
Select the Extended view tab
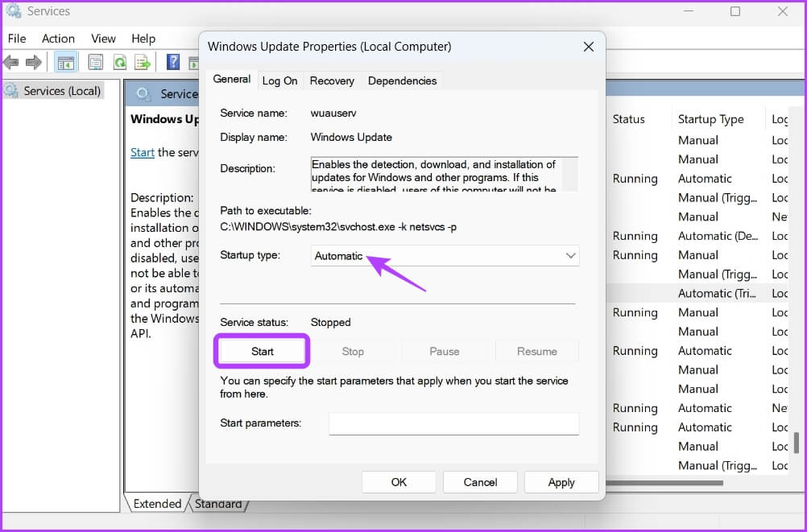[x=157, y=504]
